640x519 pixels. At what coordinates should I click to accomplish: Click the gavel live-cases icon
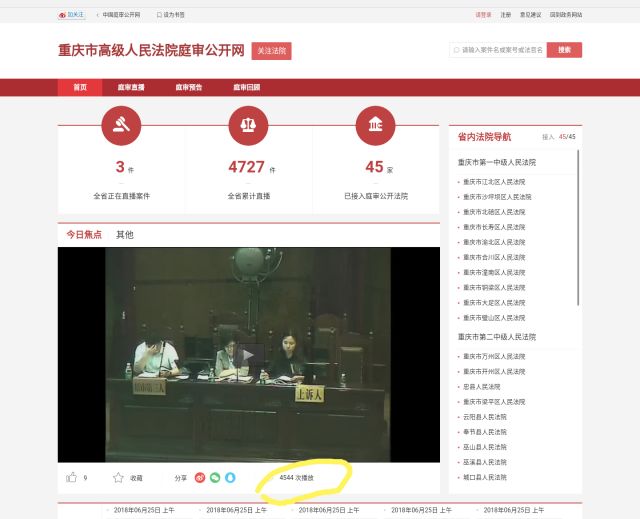click(121, 125)
